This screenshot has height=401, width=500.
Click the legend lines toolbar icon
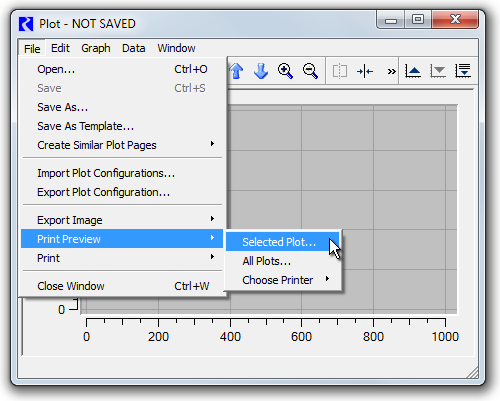point(463,71)
